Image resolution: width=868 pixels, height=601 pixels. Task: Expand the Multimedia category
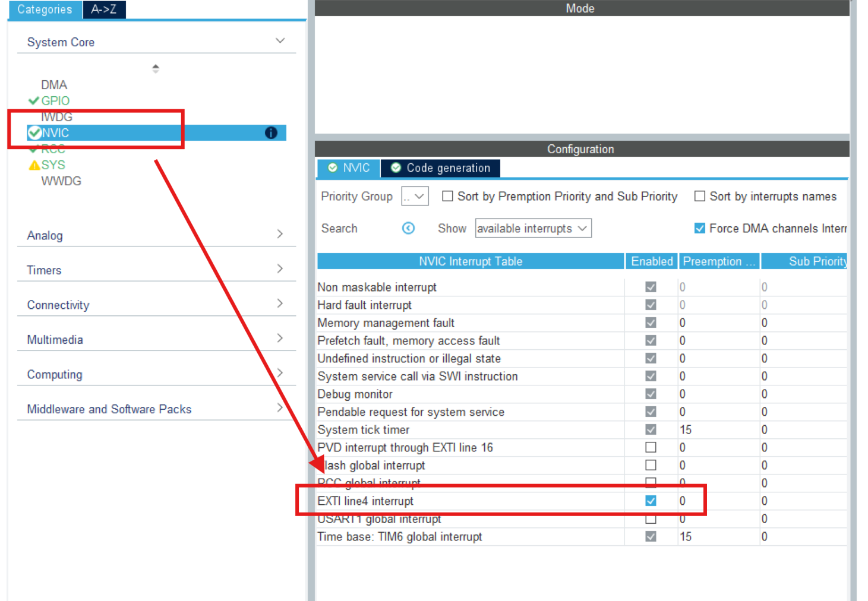tap(280, 338)
